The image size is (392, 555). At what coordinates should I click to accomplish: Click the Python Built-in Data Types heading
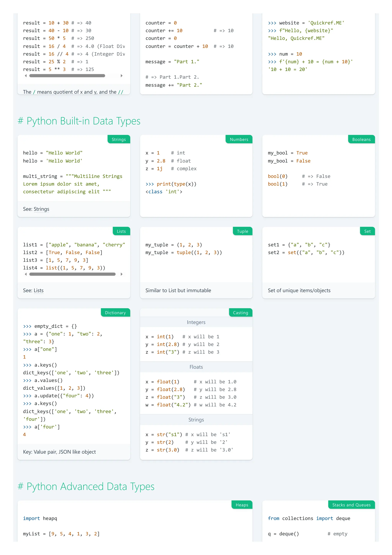click(79, 121)
